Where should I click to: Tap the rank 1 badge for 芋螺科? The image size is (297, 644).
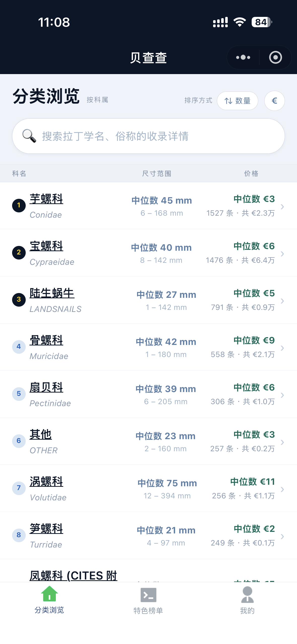(x=19, y=205)
